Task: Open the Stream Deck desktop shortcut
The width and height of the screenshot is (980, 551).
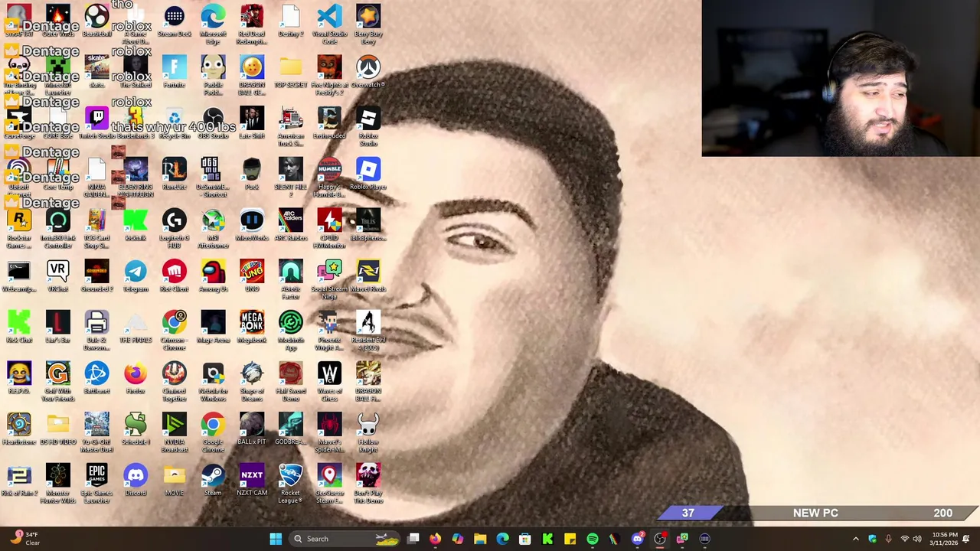Action: point(175,21)
